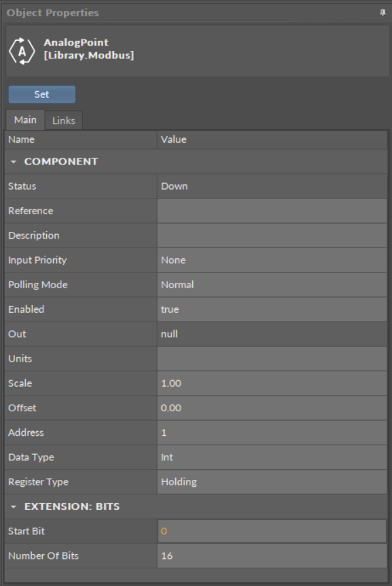Open the Polling Mode value dropdown

coord(272,285)
